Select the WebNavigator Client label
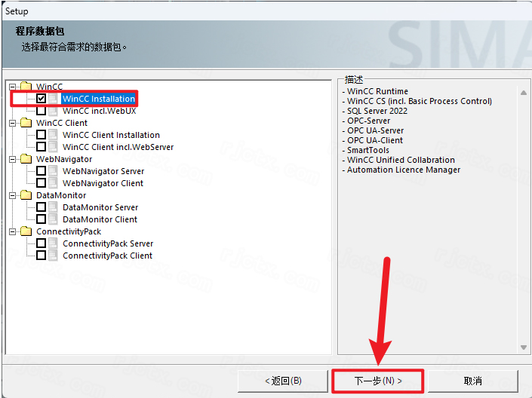Image resolution: width=532 pixels, height=398 pixels. (x=103, y=183)
